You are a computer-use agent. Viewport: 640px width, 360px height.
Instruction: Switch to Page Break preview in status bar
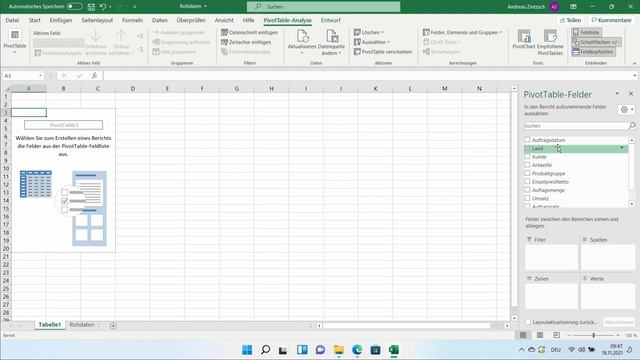tap(556, 335)
